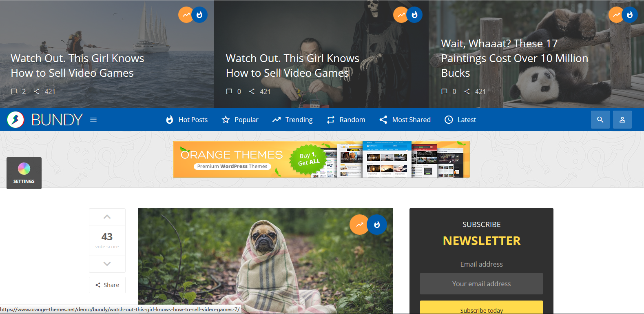Open a Random post from navbar

(x=346, y=120)
